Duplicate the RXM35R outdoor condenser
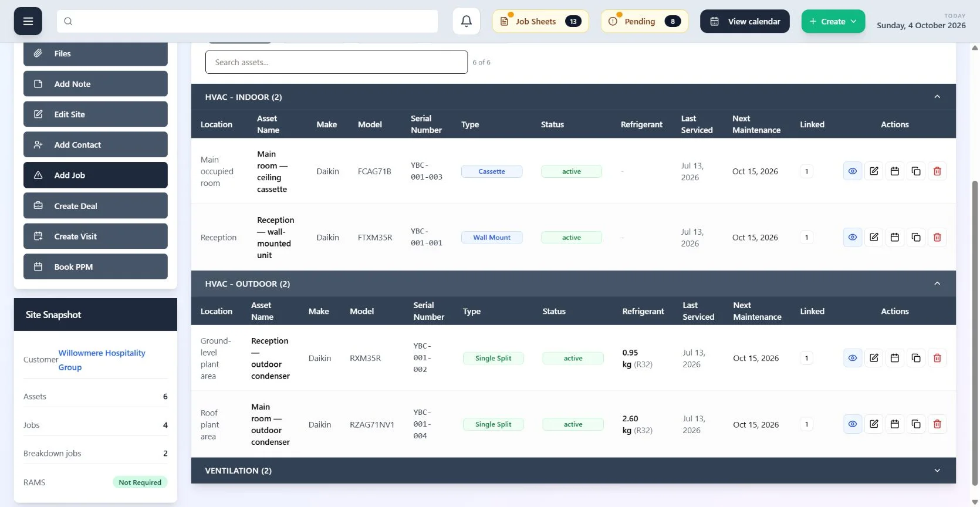The height and width of the screenshot is (507, 980). pos(916,358)
